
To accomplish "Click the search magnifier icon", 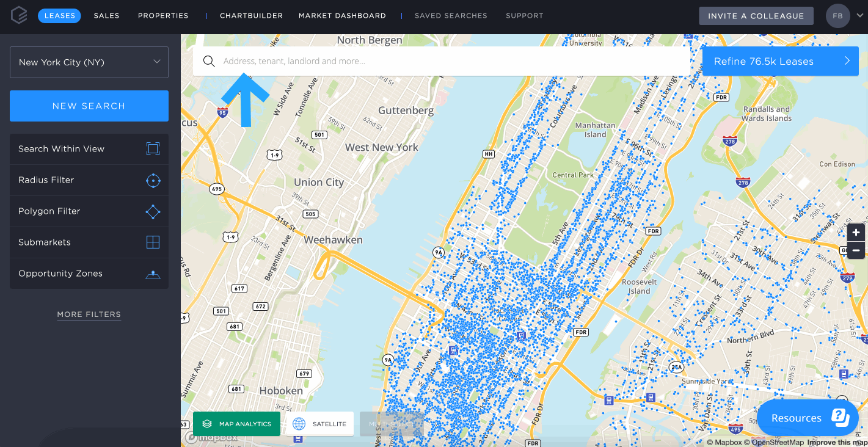I will click(209, 61).
